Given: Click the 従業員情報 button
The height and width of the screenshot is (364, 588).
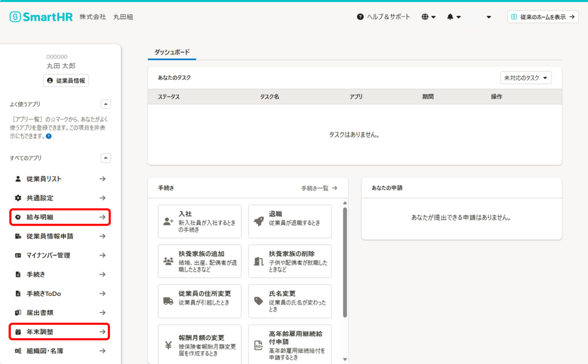Looking at the screenshot, I should click(66, 81).
